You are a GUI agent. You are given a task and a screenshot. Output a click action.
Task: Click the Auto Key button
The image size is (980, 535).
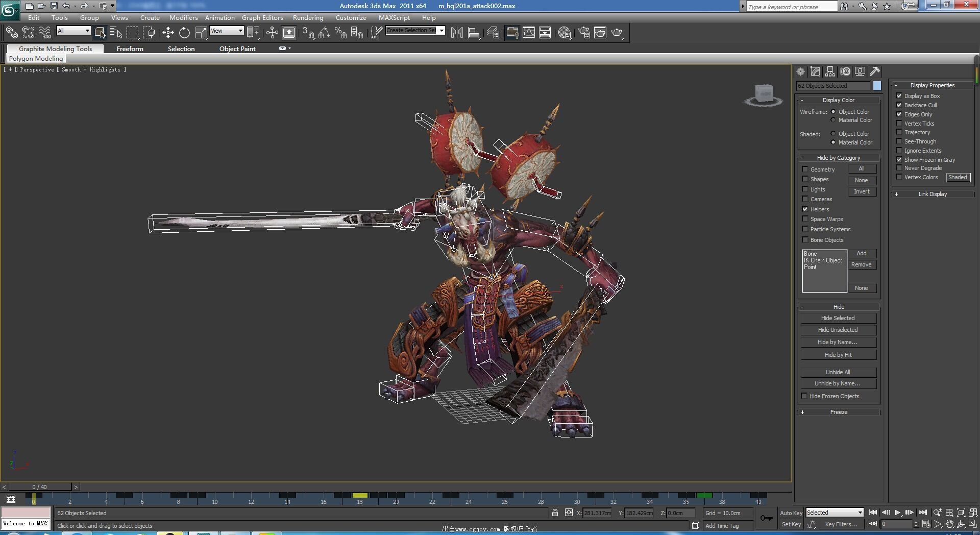tap(791, 513)
